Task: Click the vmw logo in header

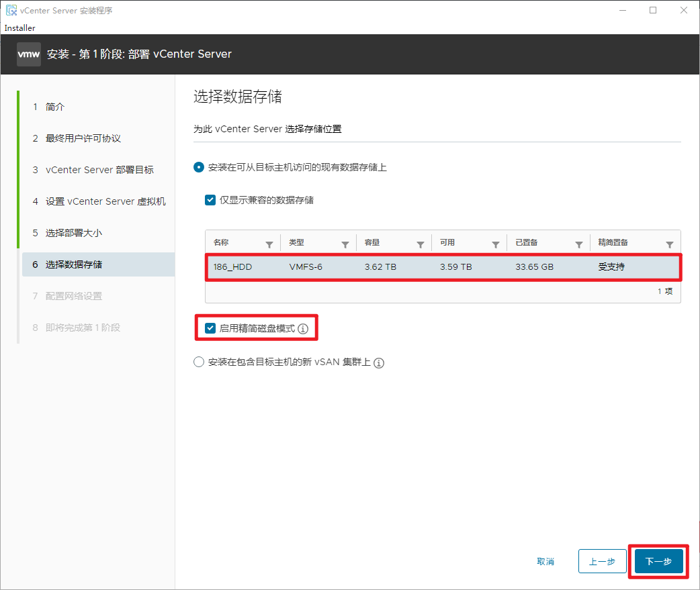Action: 29,54
